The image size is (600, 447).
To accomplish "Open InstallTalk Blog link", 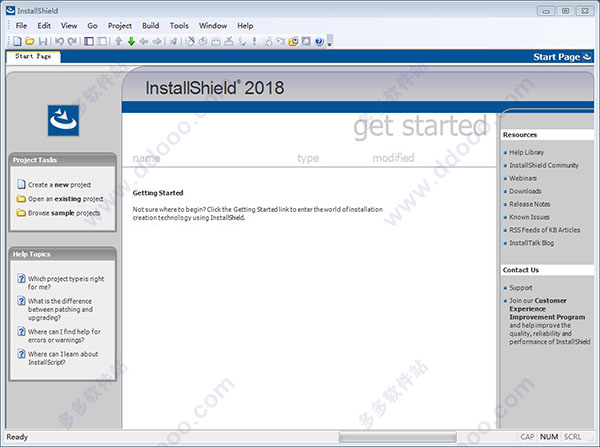I will tap(532, 243).
